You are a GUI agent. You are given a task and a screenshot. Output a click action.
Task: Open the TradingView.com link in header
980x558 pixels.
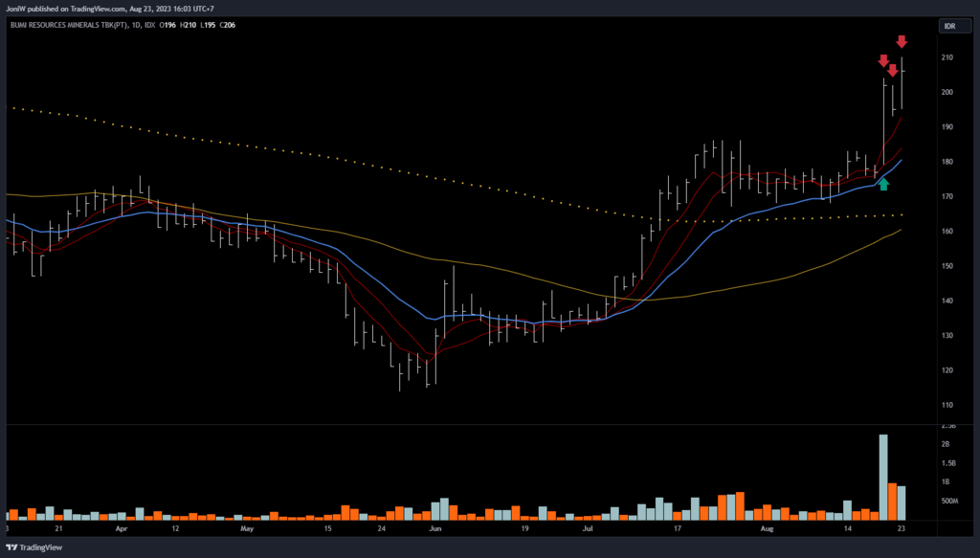(x=101, y=8)
